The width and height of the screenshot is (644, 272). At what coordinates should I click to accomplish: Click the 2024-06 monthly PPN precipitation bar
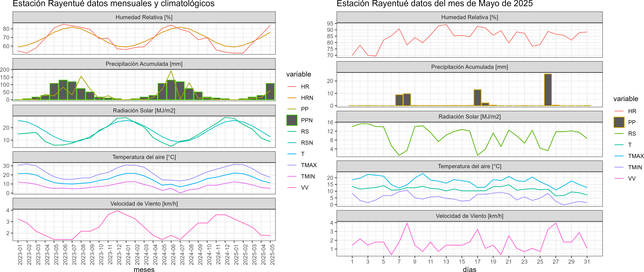pos(171,90)
